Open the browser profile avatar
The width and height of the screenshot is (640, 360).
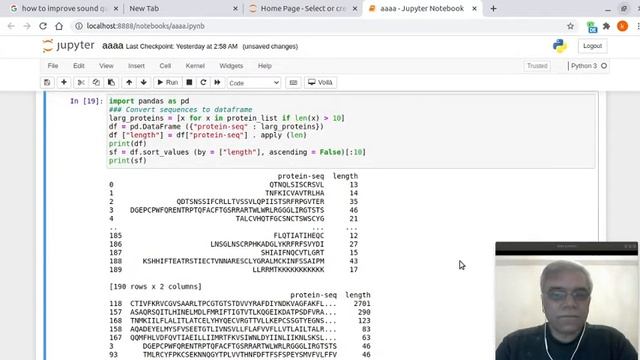(622, 26)
